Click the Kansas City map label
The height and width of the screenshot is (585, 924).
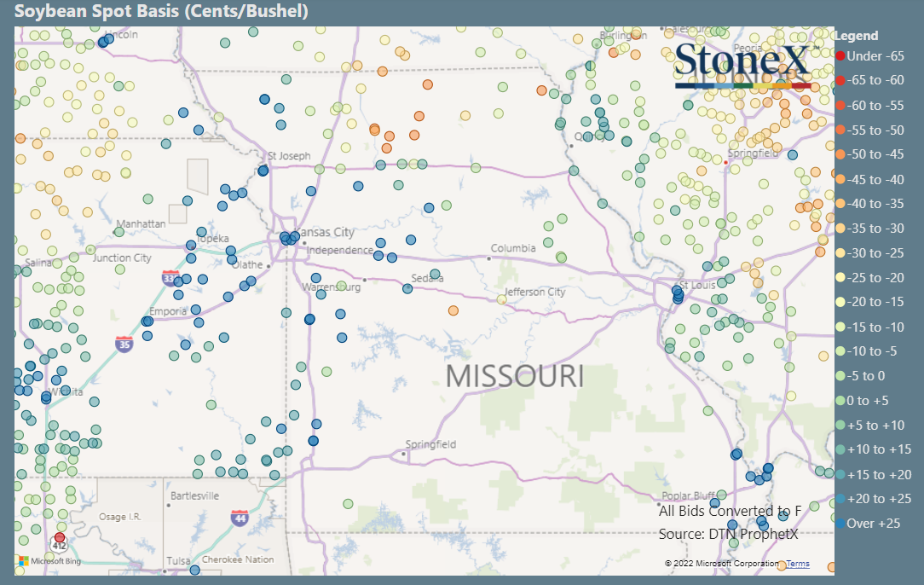325,232
